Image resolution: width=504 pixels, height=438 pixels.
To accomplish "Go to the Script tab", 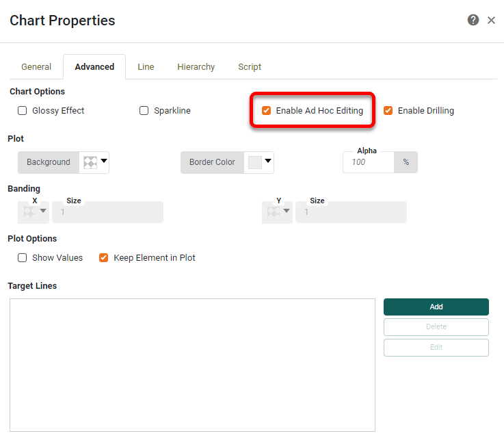I will pos(250,67).
